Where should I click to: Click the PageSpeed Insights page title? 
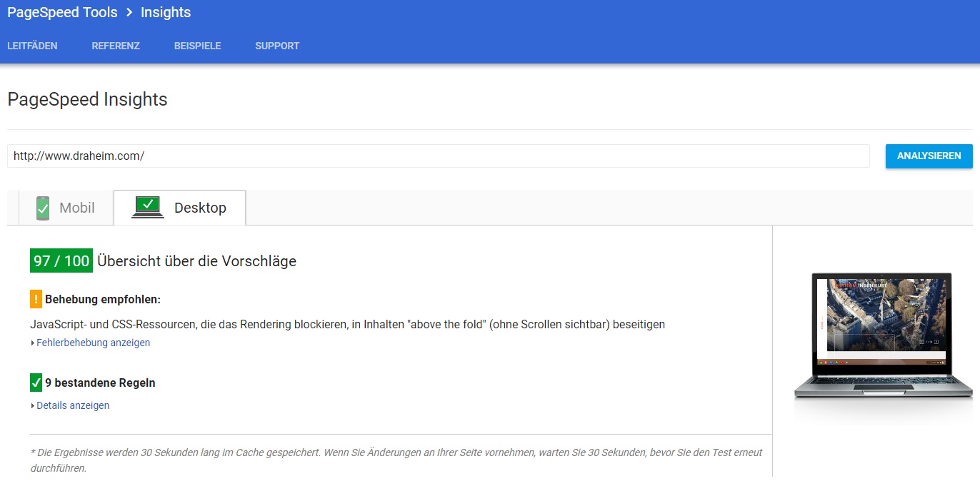pyautogui.click(x=87, y=99)
